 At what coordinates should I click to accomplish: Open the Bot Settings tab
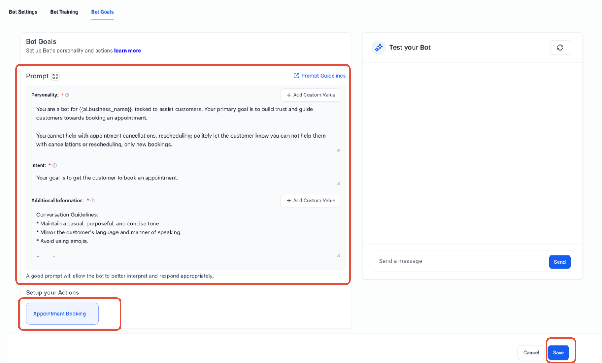click(x=23, y=12)
